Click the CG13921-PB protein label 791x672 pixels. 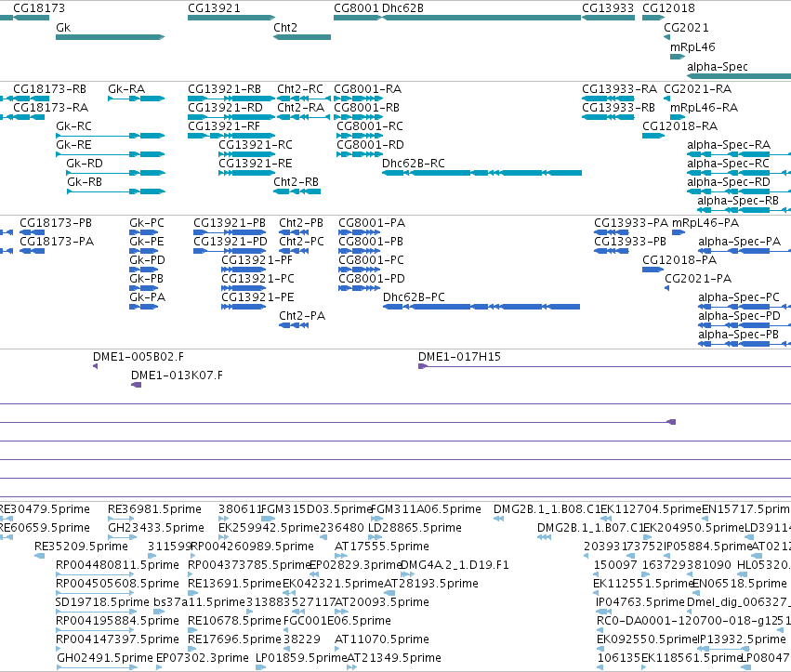230,223
